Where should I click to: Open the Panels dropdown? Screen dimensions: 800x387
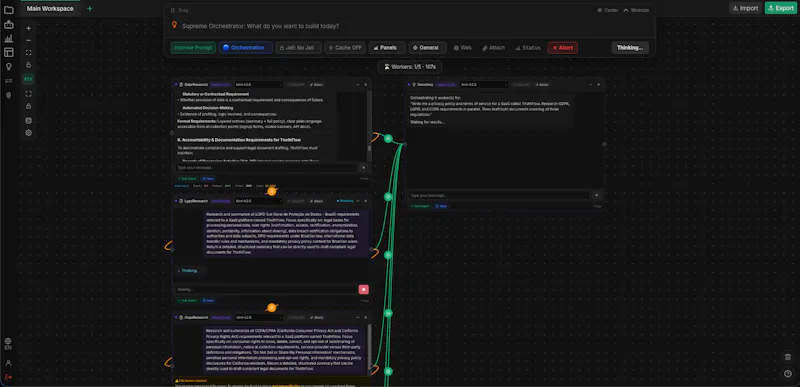387,47
